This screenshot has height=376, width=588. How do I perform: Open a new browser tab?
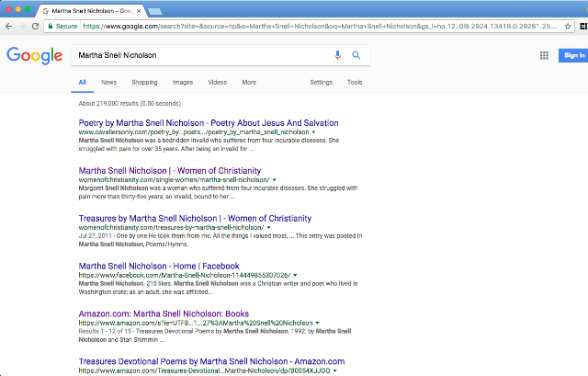pos(155,11)
